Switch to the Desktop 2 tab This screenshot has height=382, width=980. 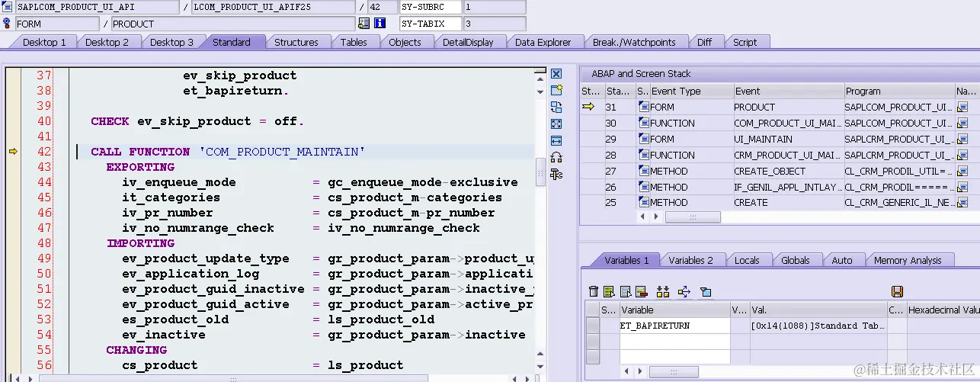point(107,42)
